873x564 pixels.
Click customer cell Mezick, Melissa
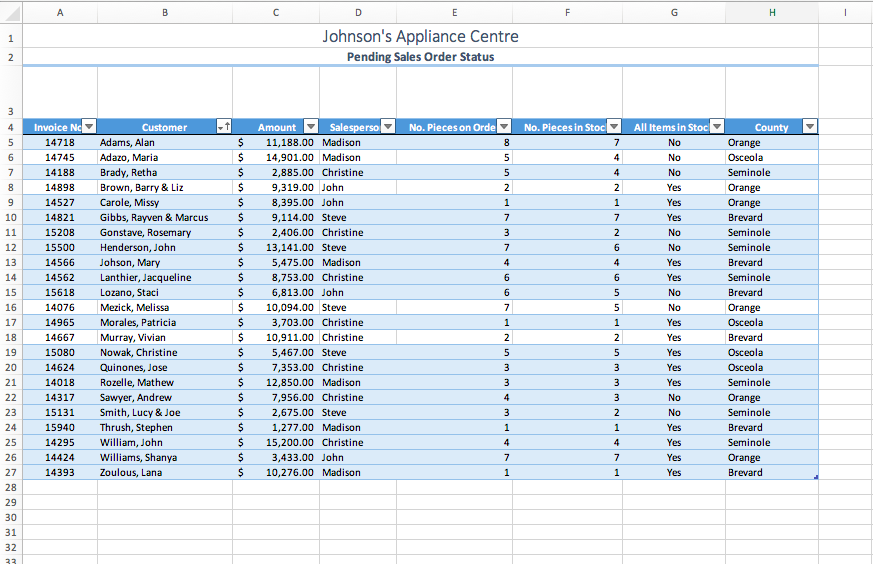(165, 308)
